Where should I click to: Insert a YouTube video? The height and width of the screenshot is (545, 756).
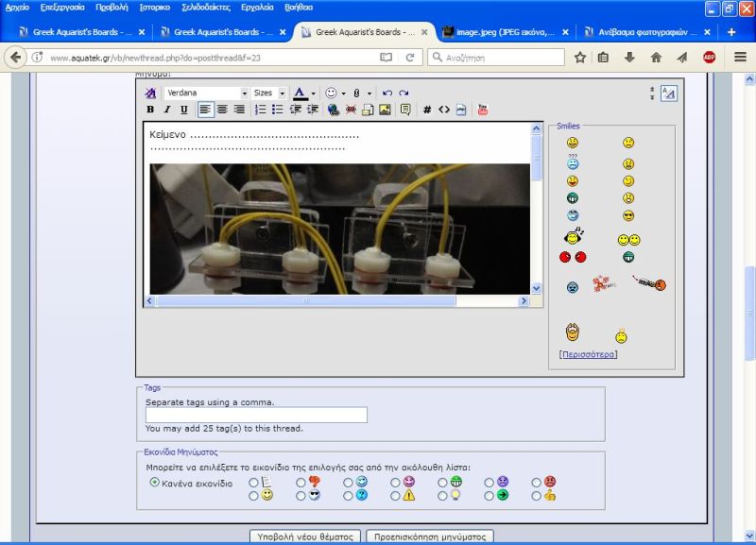pos(483,110)
